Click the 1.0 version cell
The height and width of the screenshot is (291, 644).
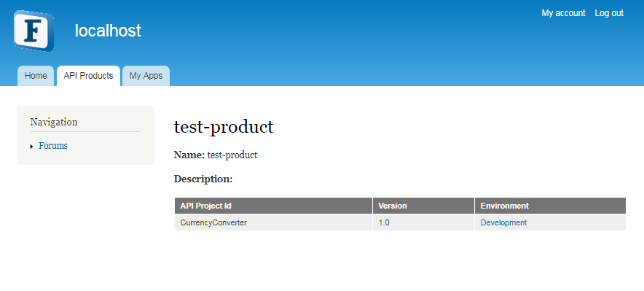click(x=423, y=222)
